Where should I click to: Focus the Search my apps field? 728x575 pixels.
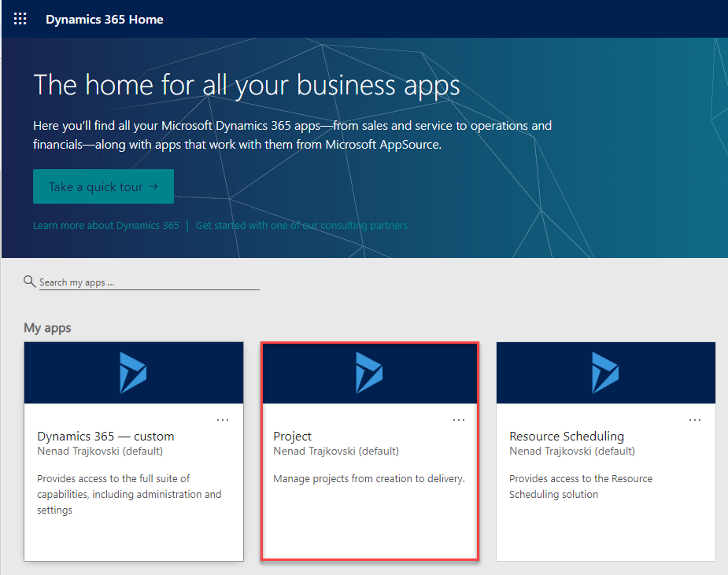pos(148,282)
